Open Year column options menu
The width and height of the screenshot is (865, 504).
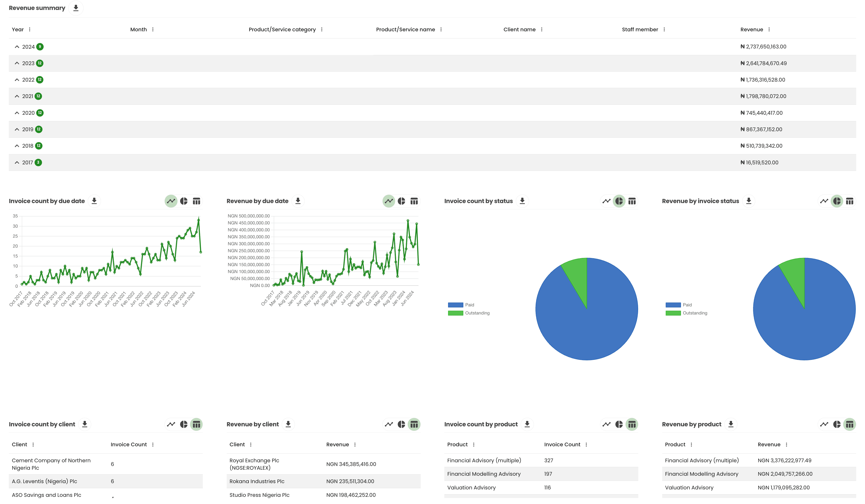[x=29, y=29]
